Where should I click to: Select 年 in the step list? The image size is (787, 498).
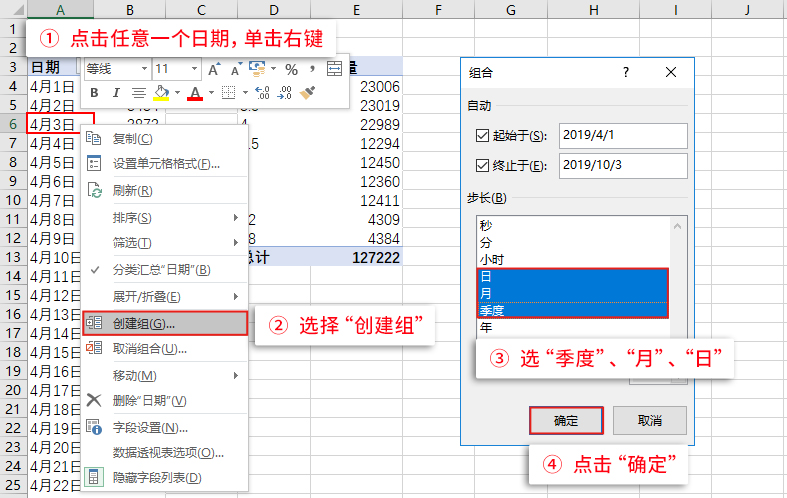point(573,328)
